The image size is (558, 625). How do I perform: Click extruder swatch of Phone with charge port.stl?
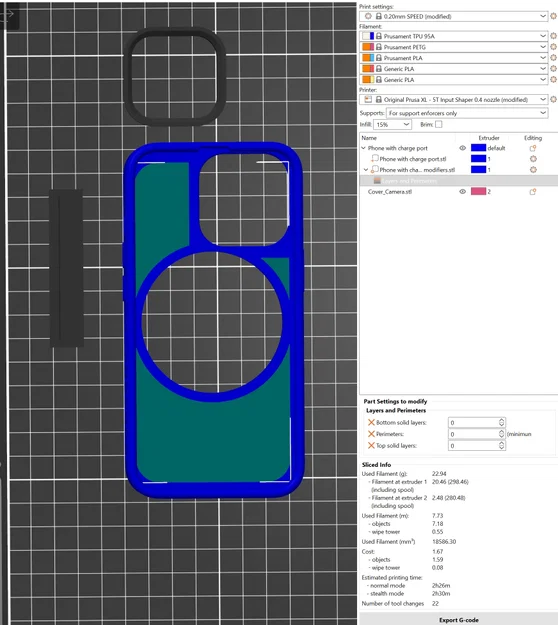[478, 159]
